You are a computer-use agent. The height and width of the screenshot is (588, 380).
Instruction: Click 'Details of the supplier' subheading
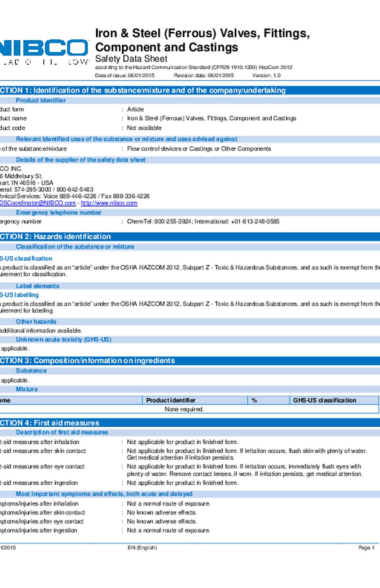pyautogui.click(x=81, y=160)
